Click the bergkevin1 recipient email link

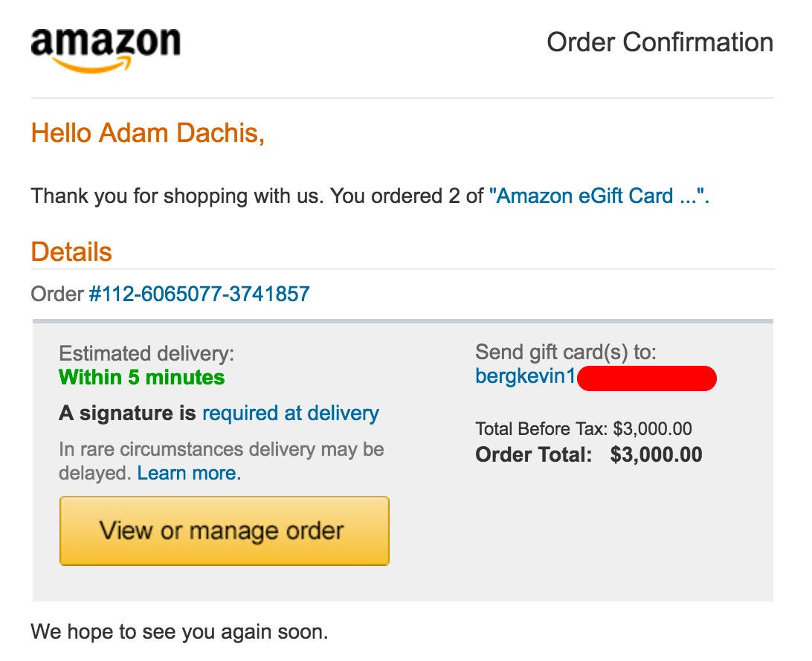[x=525, y=377]
